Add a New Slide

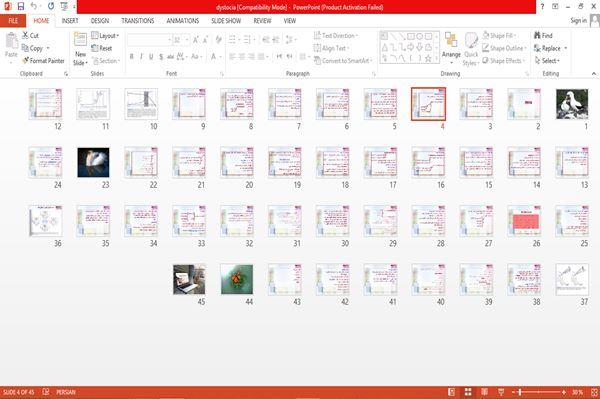80,49
